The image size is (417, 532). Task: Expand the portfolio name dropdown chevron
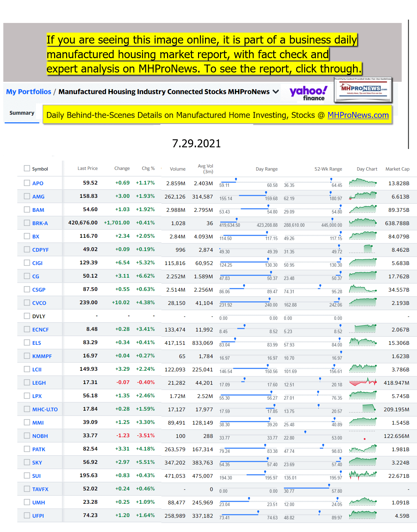tap(276, 92)
